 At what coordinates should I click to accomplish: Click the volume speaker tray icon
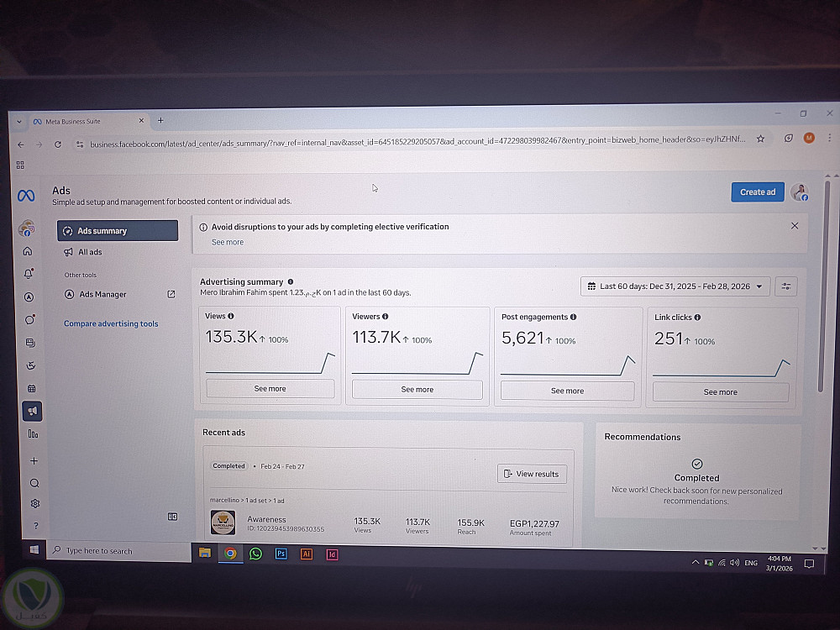pyautogui.click(x=734, y=563)
